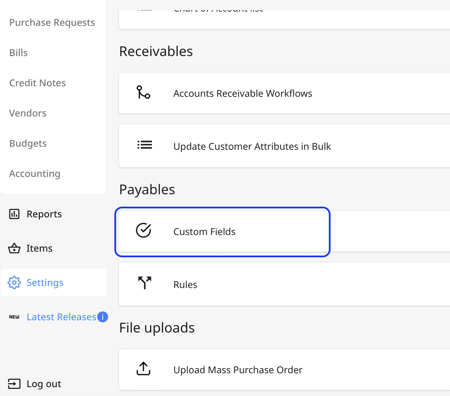Go to Bills menu item

coord(18,53)
